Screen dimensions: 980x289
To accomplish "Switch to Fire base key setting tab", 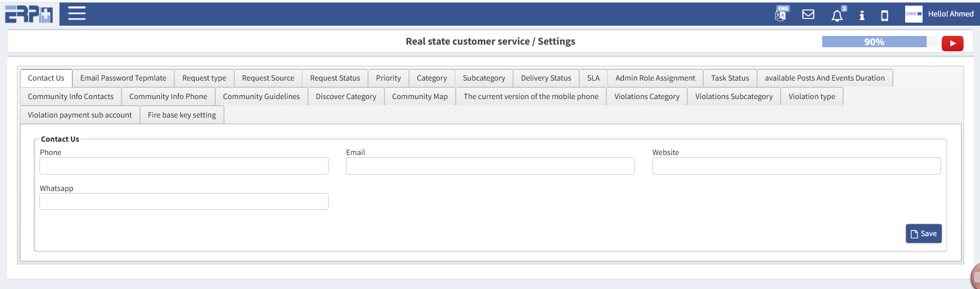I will pyautogui.click(x=182, y=115).
